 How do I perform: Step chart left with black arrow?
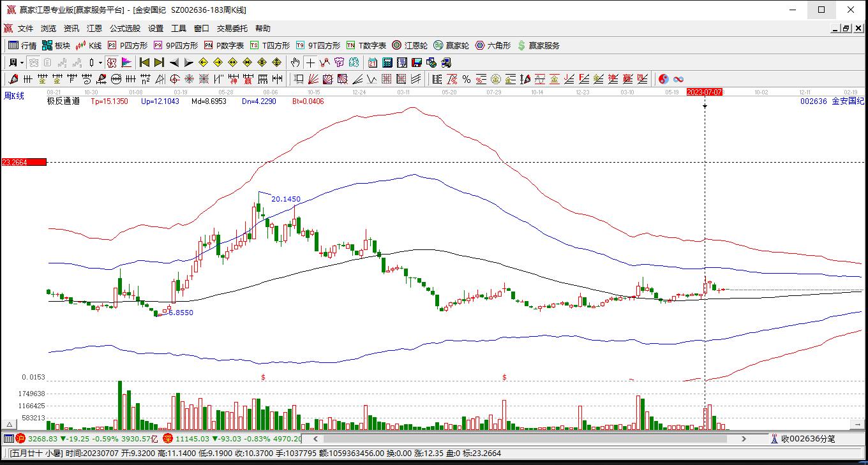[174, 63]
